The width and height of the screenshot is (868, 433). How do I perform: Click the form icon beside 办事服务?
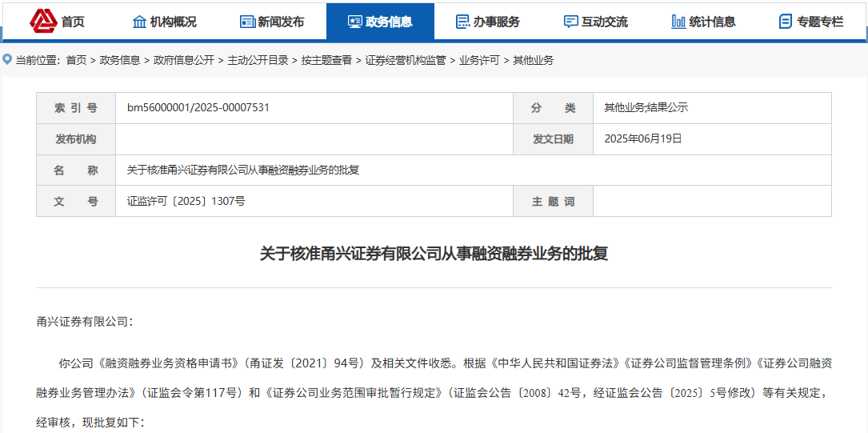tap(462, 22)
